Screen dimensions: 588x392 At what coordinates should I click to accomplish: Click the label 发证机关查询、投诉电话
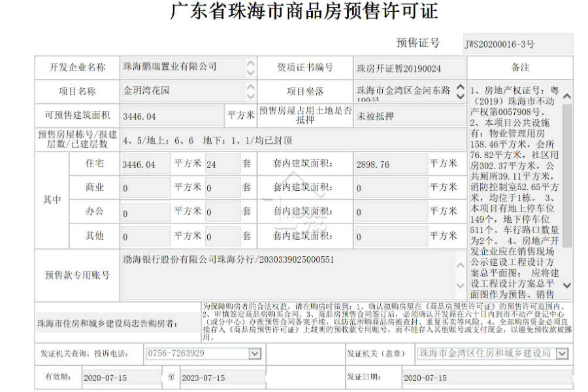pos(84,353)
